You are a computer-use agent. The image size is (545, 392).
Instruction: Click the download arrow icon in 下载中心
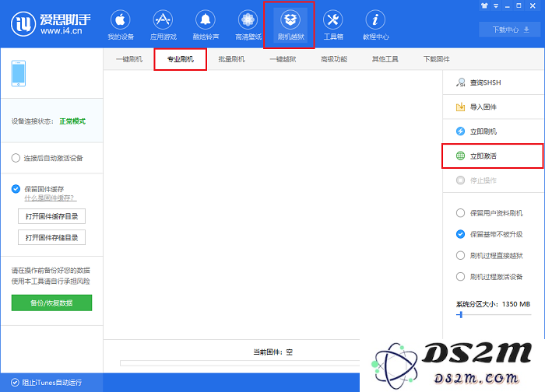tap(526, 30)
